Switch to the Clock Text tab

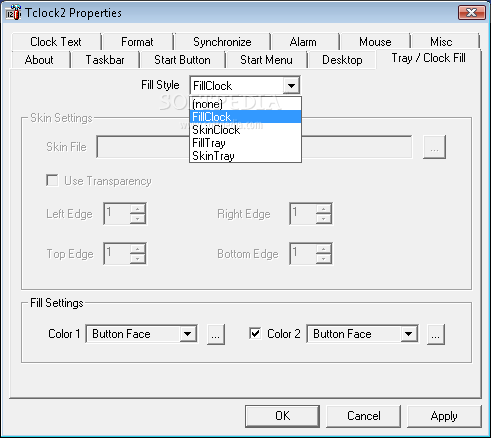pyautogui.click(x=56, y=42)
